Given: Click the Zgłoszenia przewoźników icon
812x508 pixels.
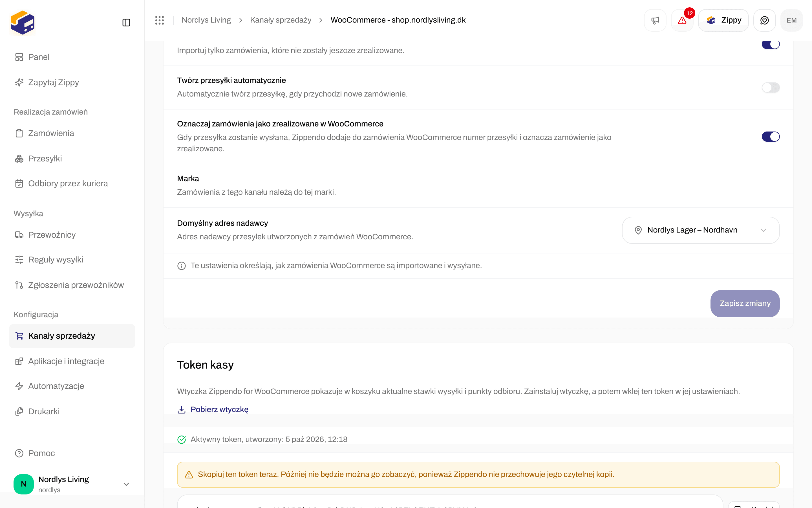Looking at the screenshot, I should click(19, 285).
